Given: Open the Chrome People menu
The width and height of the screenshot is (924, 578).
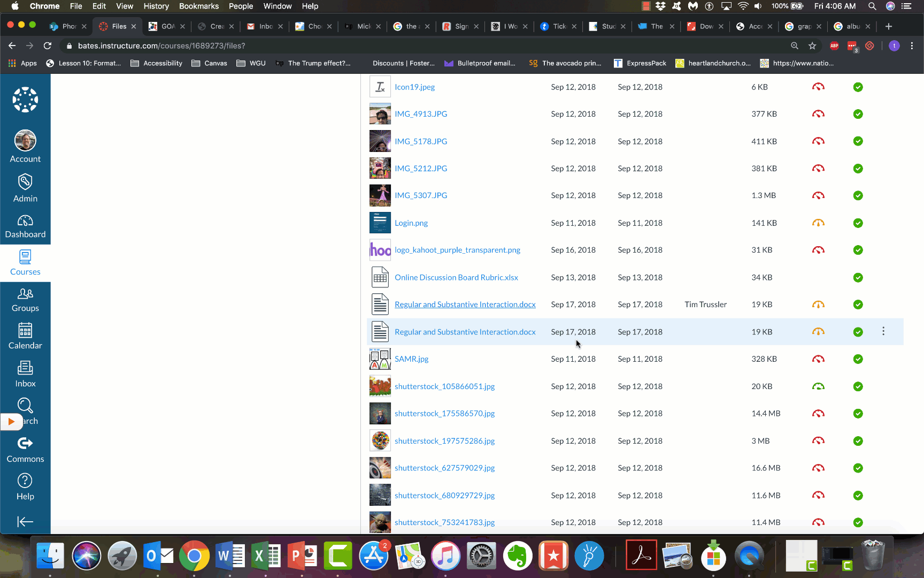Looking at the screenshot, I should (x=241, y=6).
